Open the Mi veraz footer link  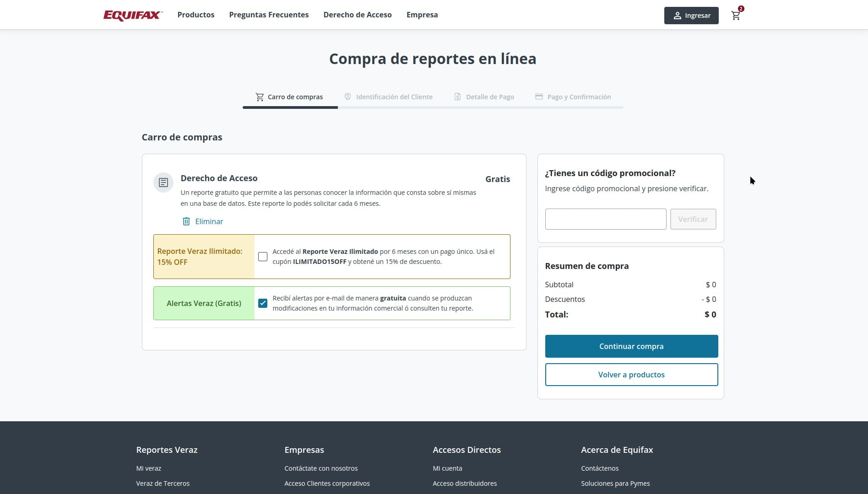click(x=149, y=468)
